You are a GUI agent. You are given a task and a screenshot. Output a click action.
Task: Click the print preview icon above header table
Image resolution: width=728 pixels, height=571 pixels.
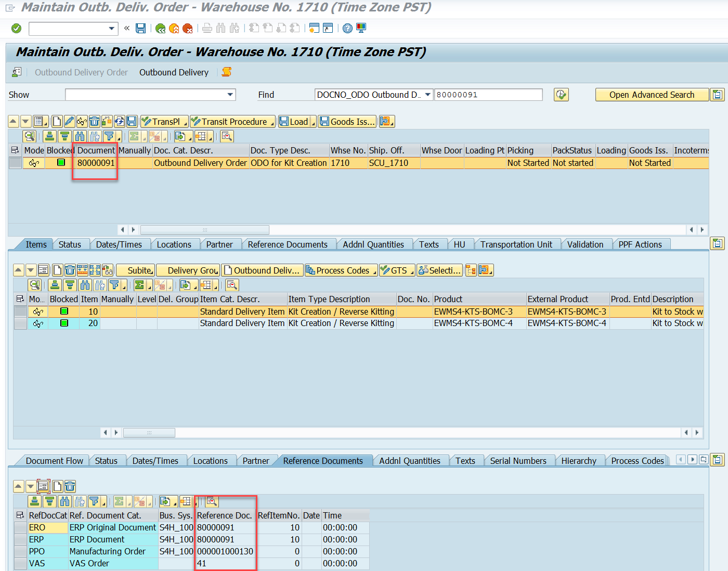(x=227, y=136)
